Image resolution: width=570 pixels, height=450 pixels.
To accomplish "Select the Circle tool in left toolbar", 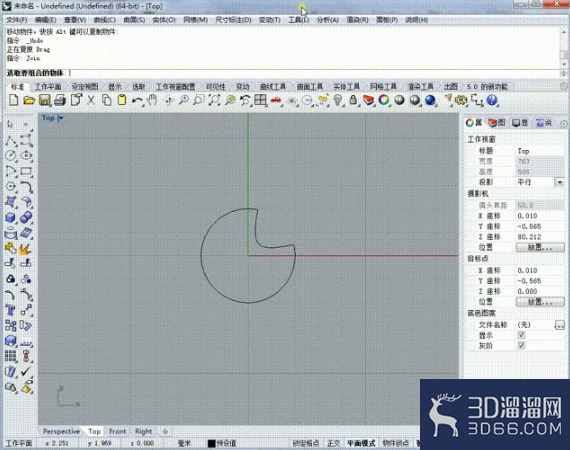I will point(11,156).
